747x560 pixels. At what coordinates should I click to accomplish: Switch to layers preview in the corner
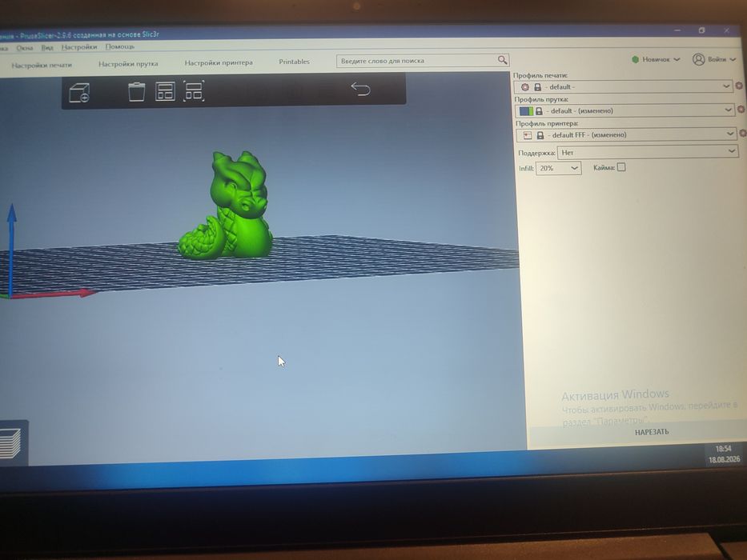(x=10, y=443)
